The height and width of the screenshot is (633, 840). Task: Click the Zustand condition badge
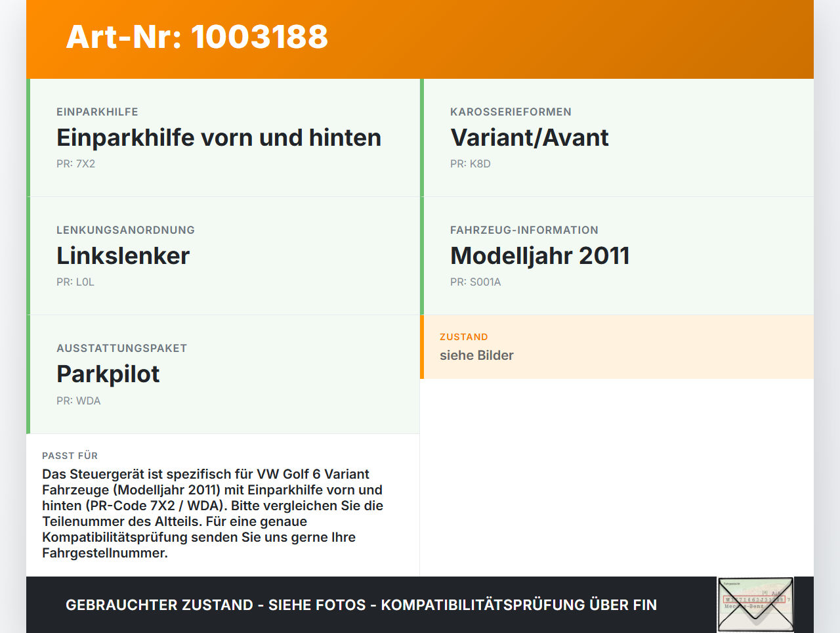617,347
